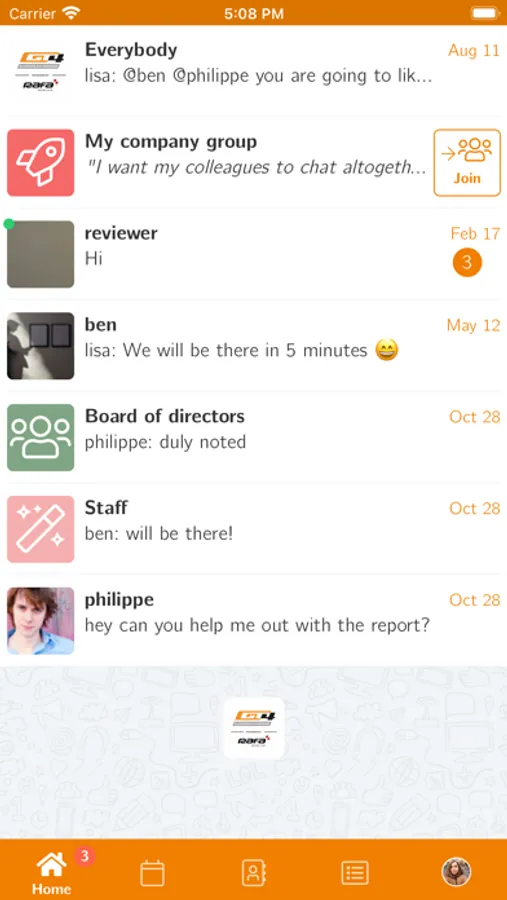The image size is (507, 900).
Task: Open the contacts book tab icon
Action: pyautogui.click(x=253, y=873)
